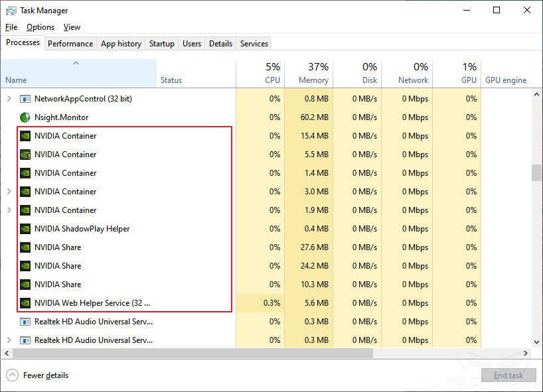Image resolution: width=543 pixels, height=392 pixels.
Task: Click the vertical scrollbar down arrow
Action: click(536, 342)
